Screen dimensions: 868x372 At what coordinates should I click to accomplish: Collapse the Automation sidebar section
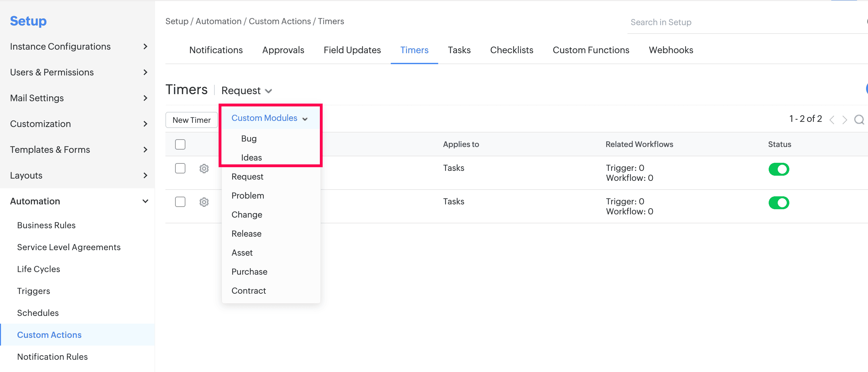tap(145, 201)
